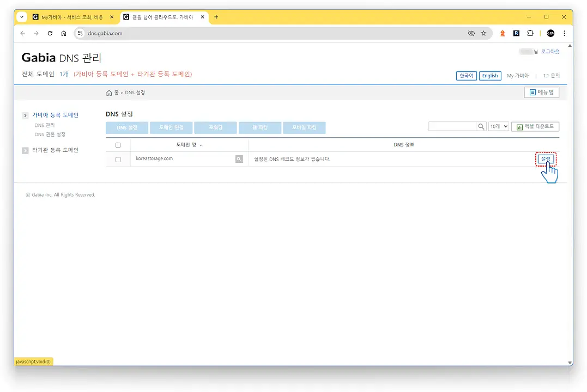
Task: Minimize the browser window
Action: (529, 17)
